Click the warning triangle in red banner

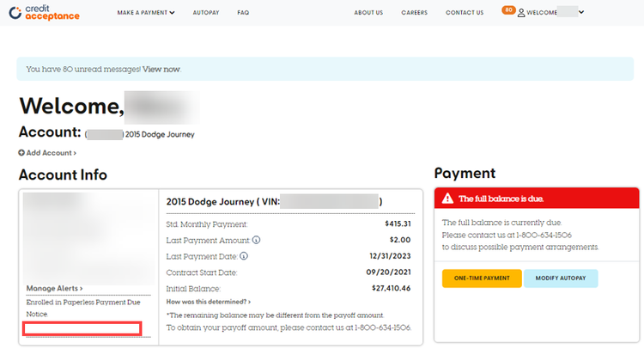447,199
